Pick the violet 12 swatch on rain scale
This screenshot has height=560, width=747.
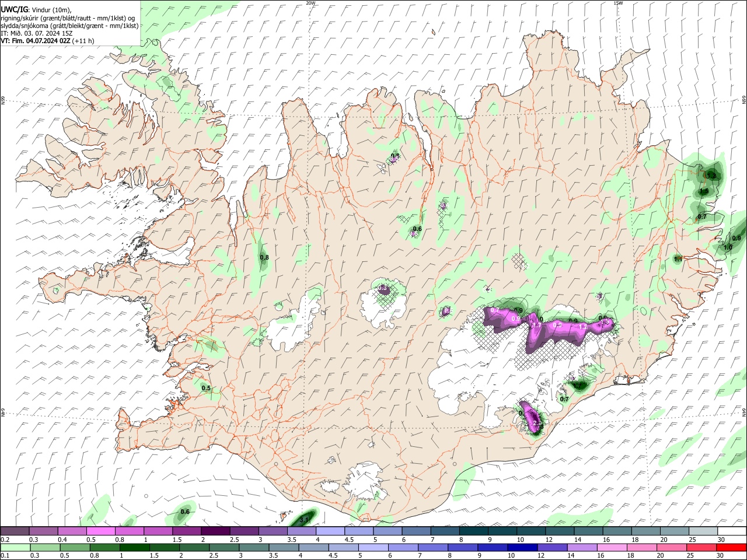point(553,547)
